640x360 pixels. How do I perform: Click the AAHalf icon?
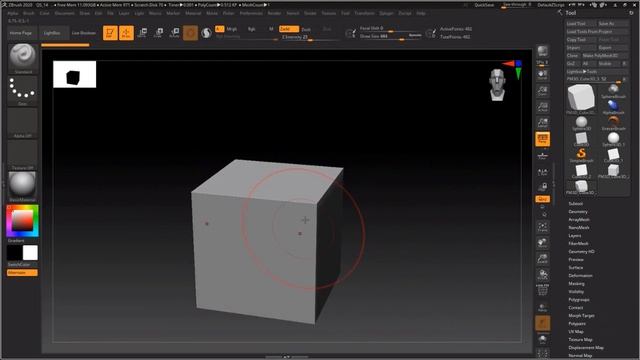(542, 123)
